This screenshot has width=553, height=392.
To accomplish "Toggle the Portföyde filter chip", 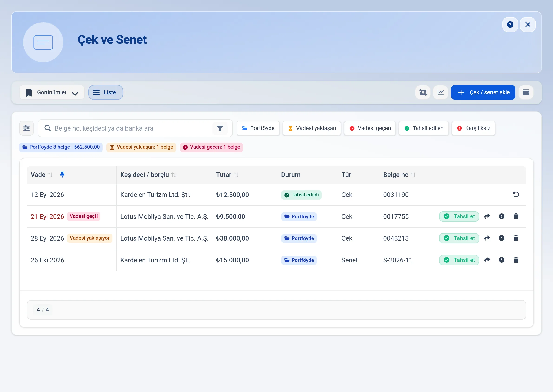I will (x=258, y=128).
